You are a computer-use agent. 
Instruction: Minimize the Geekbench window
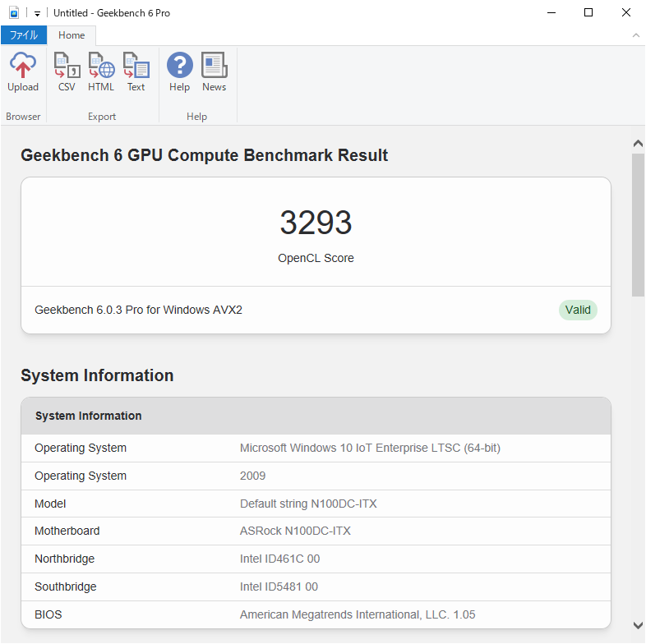click(551, 13)
